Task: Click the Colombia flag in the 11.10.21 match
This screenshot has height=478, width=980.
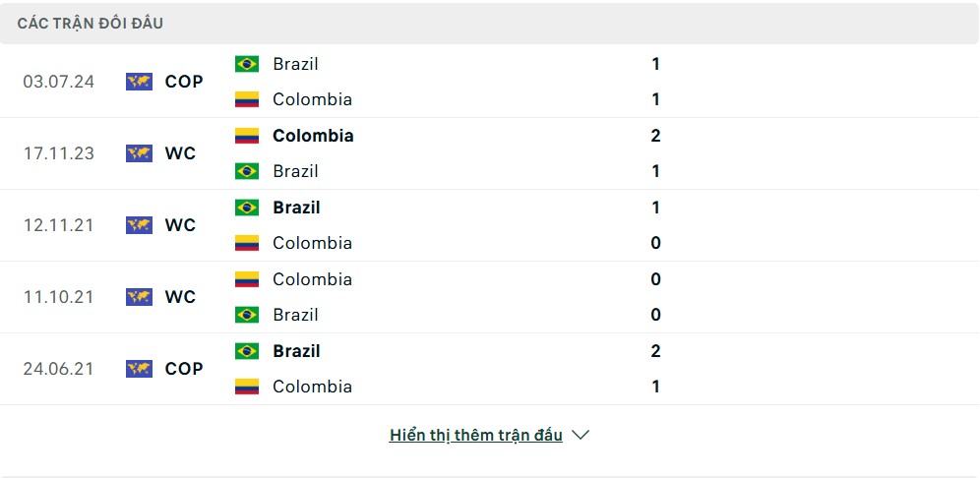Action: pos(247,279)
